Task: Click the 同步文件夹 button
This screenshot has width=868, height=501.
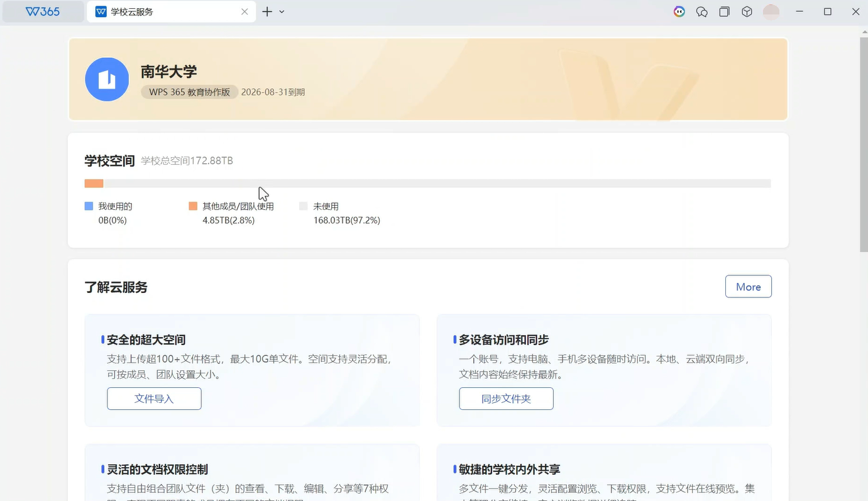Action: (506, 399)
